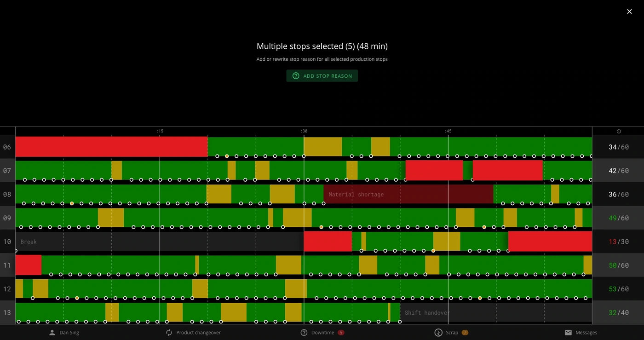Select the first red stop in hour 07
The height and width of the screenshot is (340, 644).
click(434, 170)
